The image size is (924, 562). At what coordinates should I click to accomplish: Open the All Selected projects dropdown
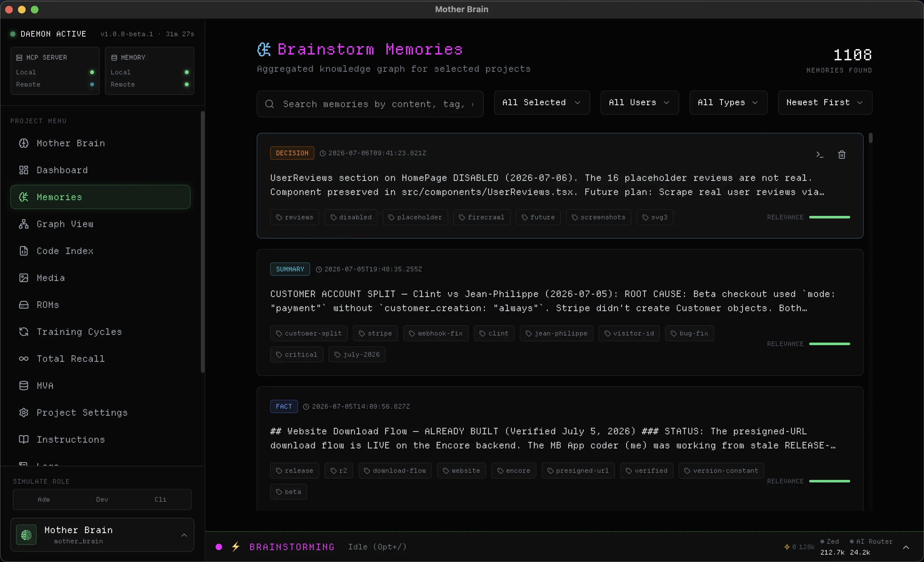pos(542,102)
